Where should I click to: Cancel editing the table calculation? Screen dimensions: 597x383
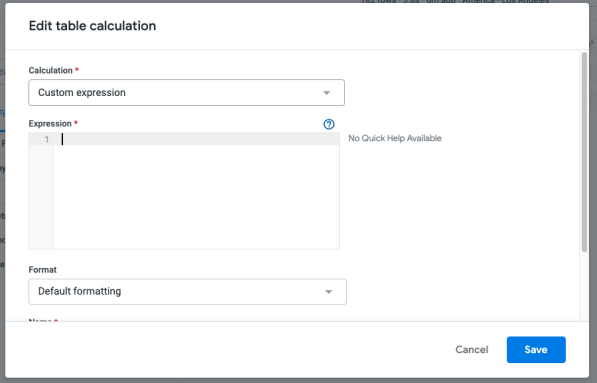[x=472, y=349]
